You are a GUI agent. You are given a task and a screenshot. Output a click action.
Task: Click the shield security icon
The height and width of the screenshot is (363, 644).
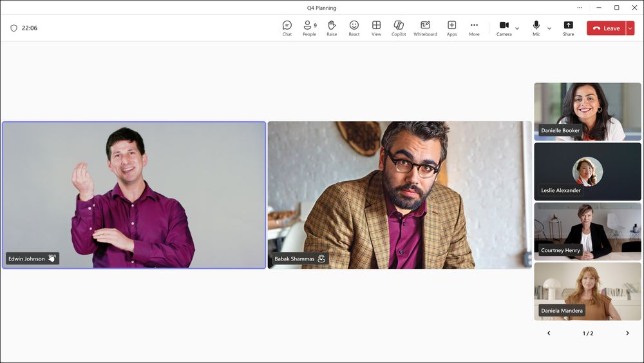coord(14,28)
